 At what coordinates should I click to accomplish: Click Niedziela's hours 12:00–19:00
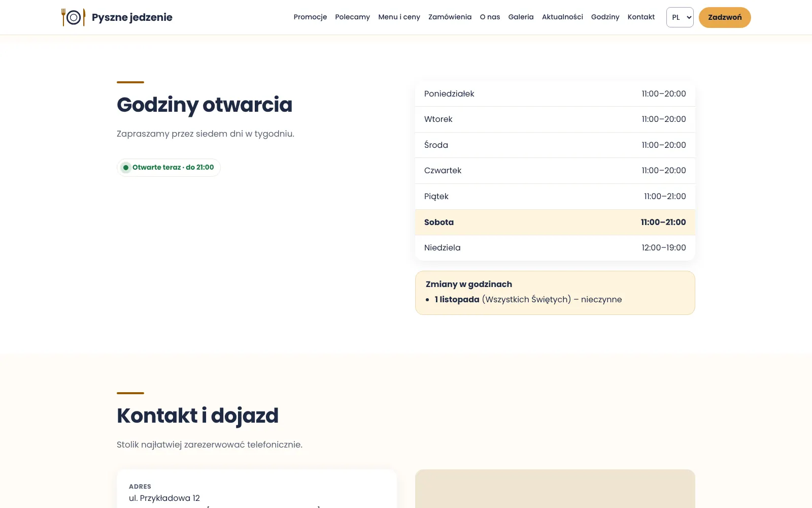point(664,248)
